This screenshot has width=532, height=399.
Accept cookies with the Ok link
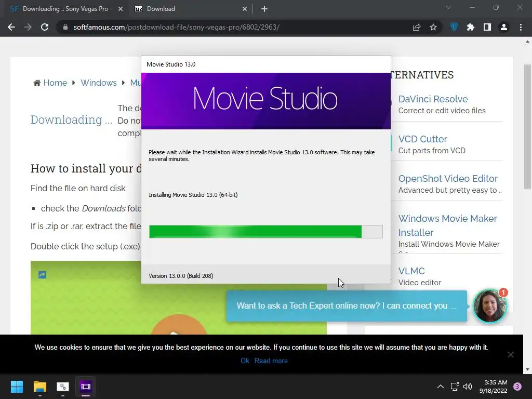tap(245, 361)
